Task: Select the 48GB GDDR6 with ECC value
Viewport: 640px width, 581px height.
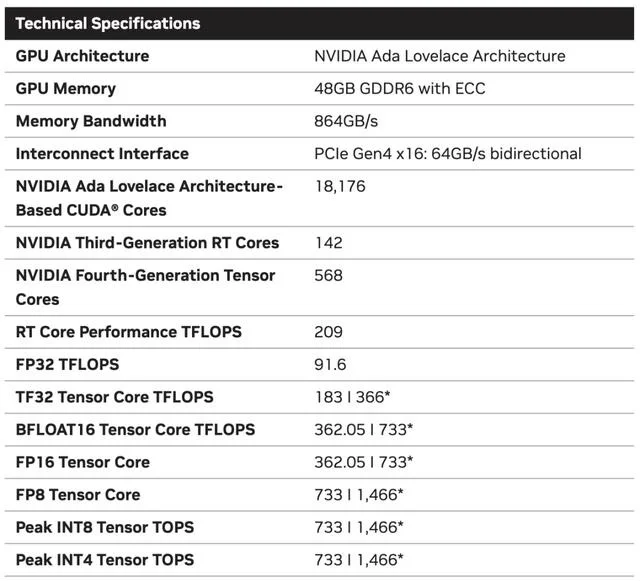Action: coord(399,88)
